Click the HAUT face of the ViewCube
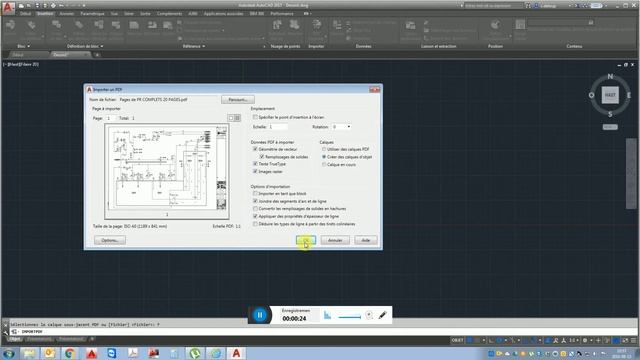The height and width of the screenshot is (360, 640). coord(610,95)
